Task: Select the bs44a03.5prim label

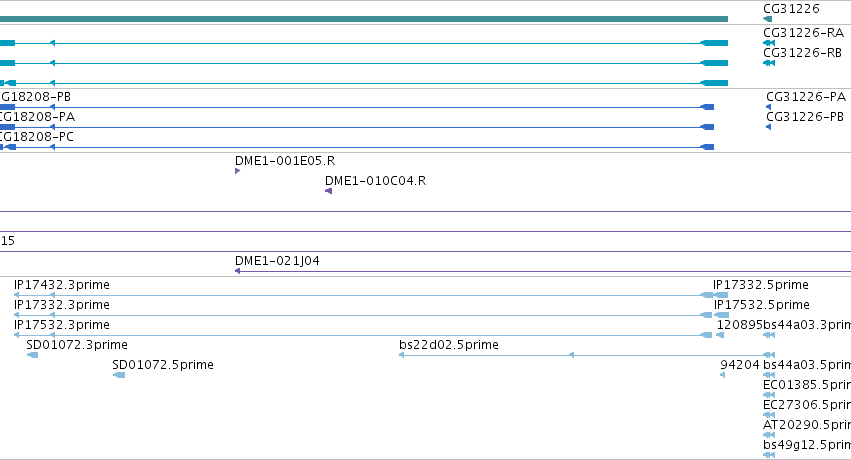Action: tap(807, 365)
